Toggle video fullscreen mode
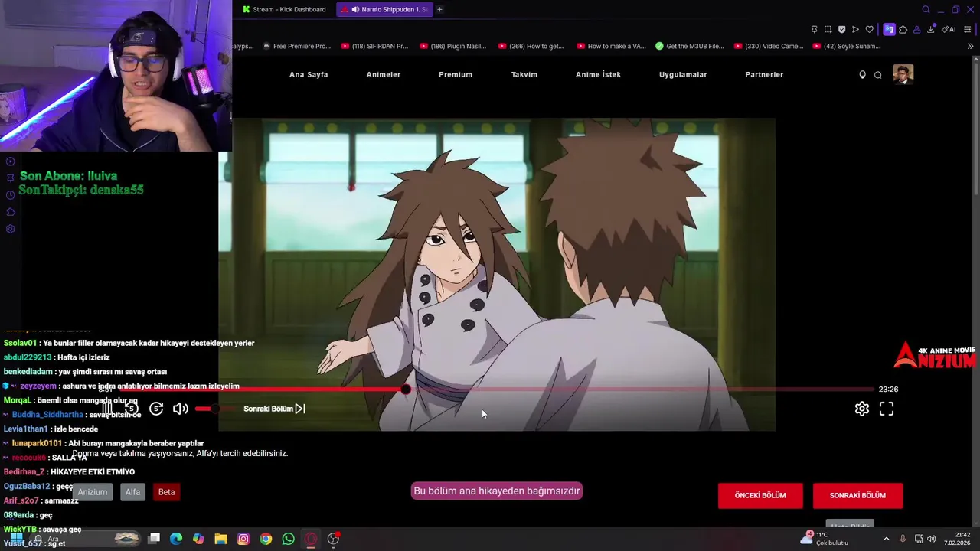 (x=887, y=409)
